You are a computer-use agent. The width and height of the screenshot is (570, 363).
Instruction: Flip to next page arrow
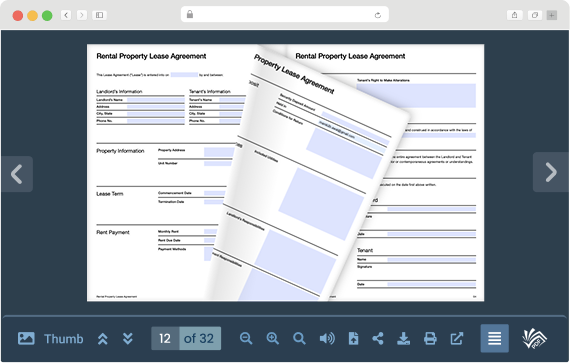pyautogui.click(x=551, y=172)
